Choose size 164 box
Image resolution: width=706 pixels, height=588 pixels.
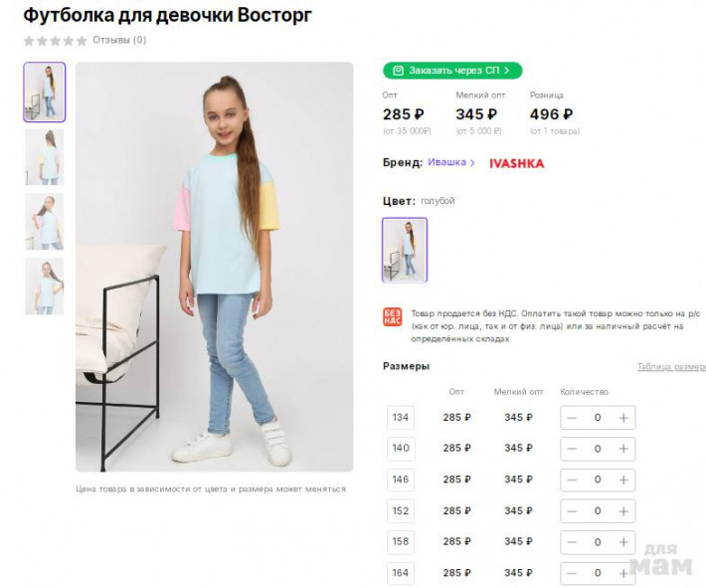401,573
